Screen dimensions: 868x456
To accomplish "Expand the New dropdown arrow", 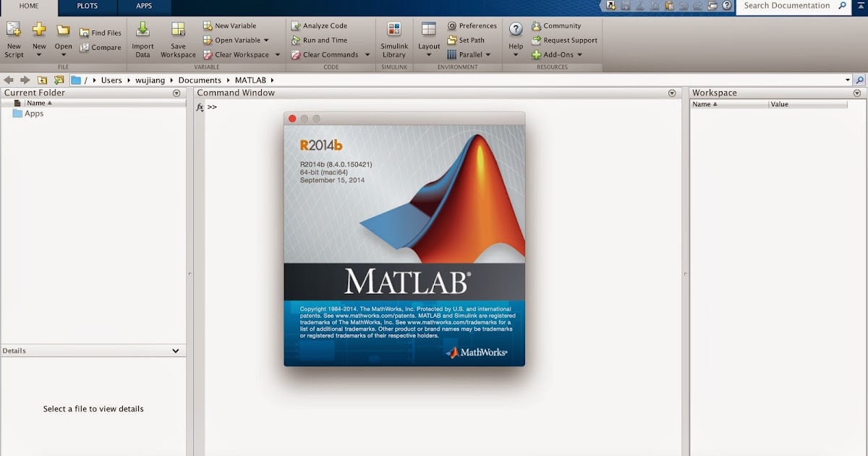I will 39,56.
